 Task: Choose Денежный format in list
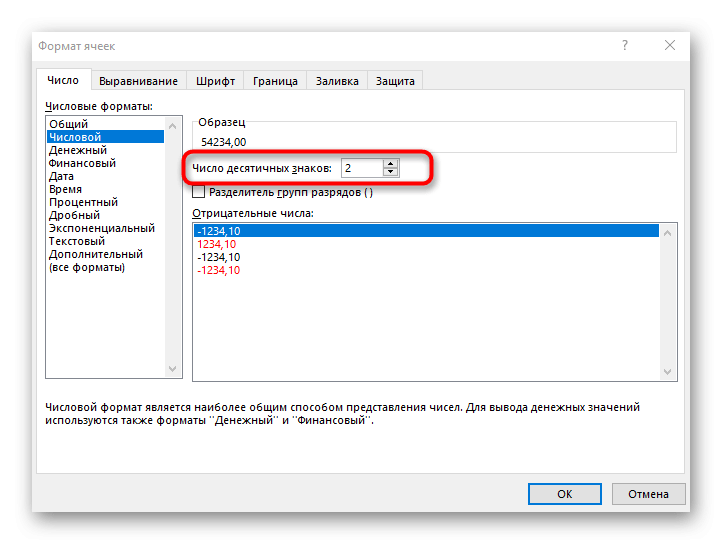pyautogui.click(x=105, y=150)
